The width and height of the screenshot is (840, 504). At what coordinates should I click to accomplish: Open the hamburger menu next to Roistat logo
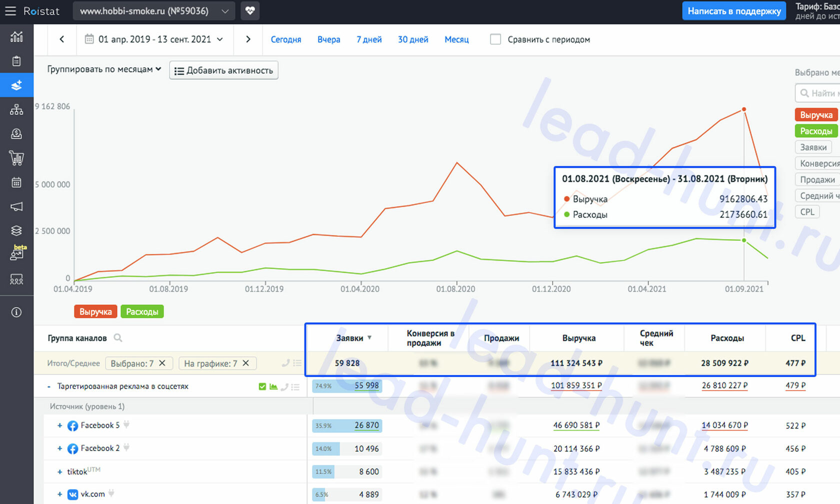10,11
